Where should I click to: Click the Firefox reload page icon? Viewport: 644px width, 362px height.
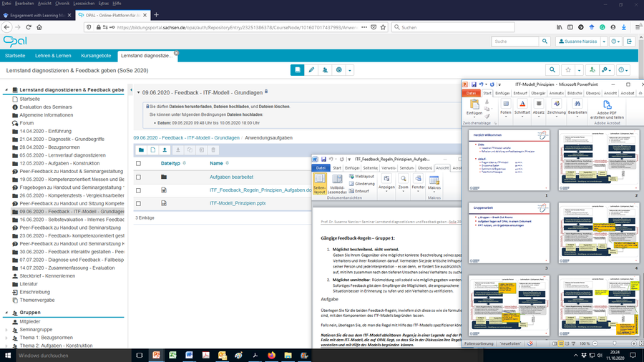(29, 27)
